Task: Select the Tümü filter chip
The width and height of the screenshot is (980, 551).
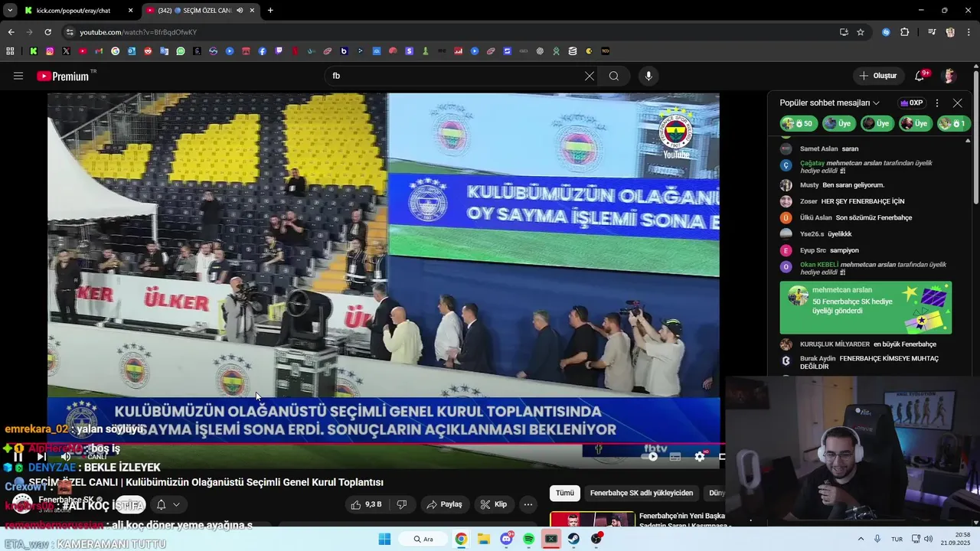Action: [564, 493]
